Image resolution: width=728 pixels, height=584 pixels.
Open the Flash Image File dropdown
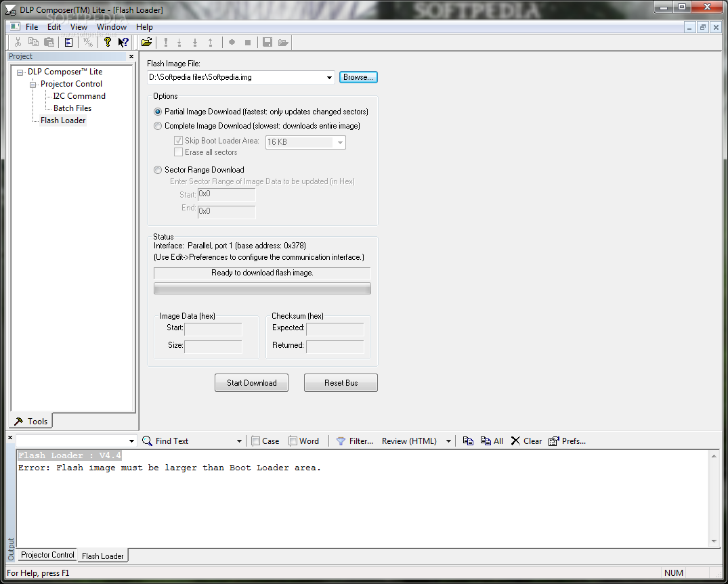329,77
